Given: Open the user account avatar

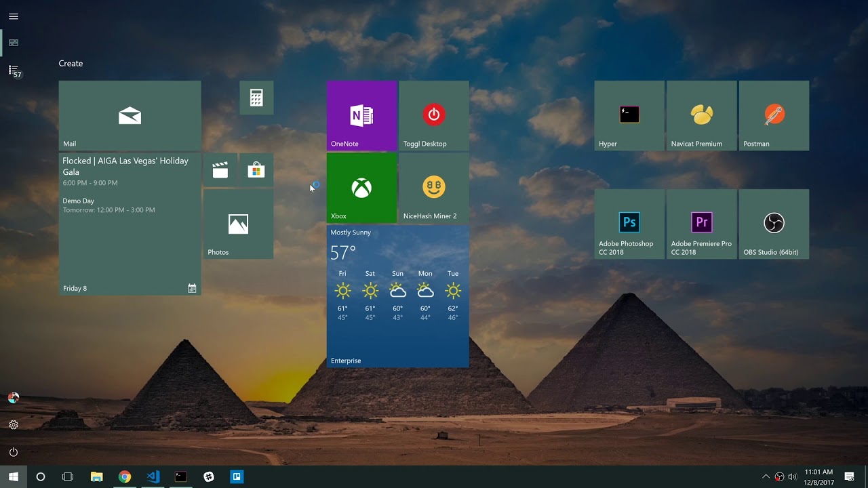Looking at the screenshot, I should pyautogui.click(x=14, y=398).
